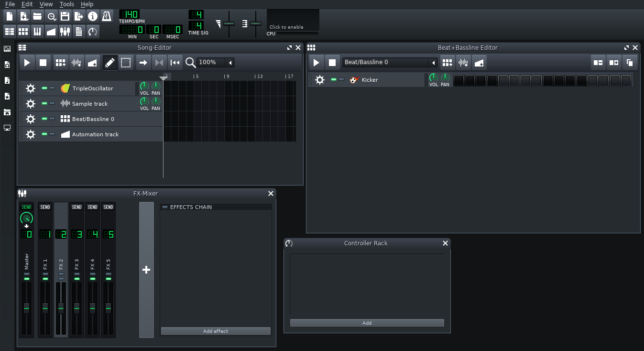
Task: Export the current project
Action: [x=79, y=16]
